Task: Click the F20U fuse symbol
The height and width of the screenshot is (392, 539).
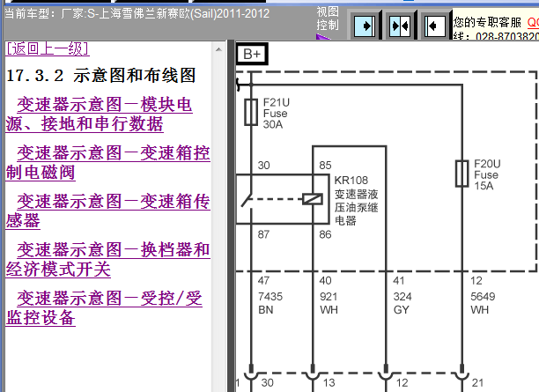Action: pyautogui.click(x=462, y=174)
